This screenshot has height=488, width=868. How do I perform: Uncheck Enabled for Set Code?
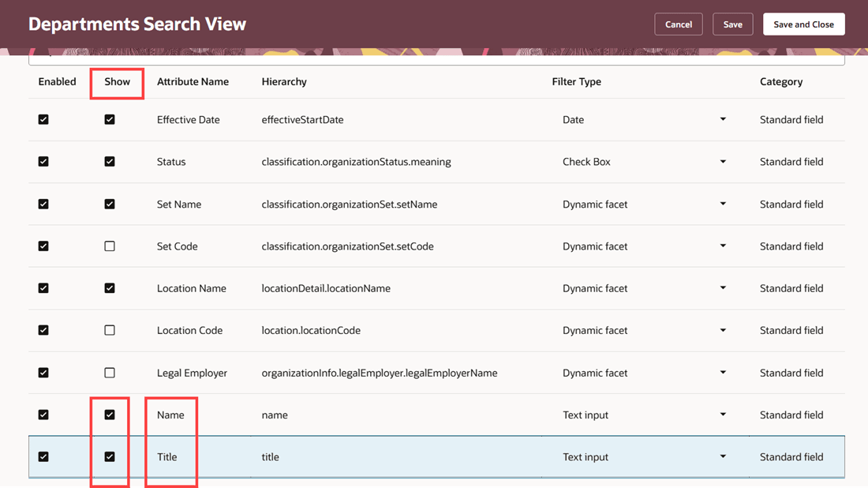pyautogui.click(x=43, y=246)
